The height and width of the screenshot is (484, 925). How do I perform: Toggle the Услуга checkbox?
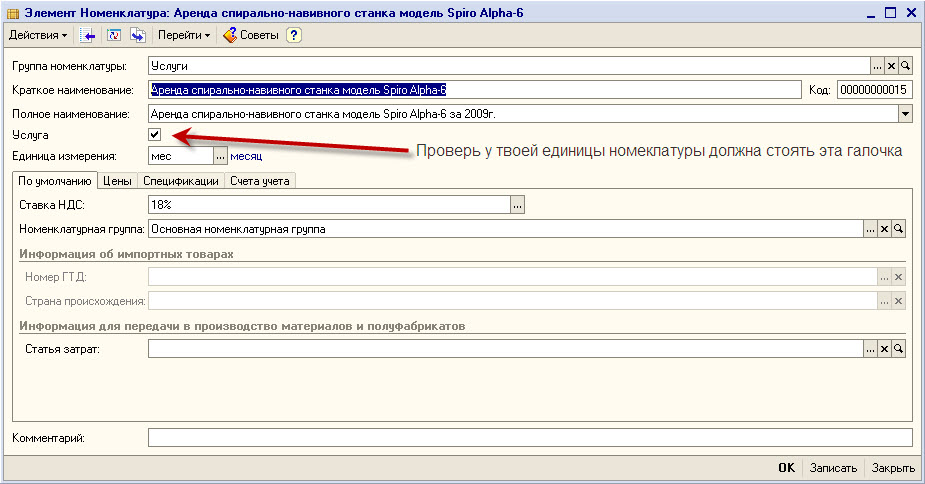(155, 134)
